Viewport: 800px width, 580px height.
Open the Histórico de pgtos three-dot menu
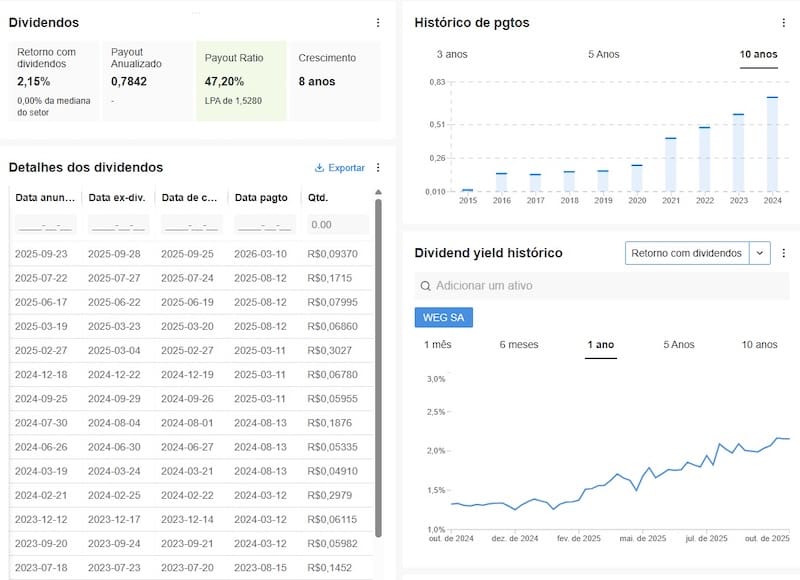tap(783, 22)
